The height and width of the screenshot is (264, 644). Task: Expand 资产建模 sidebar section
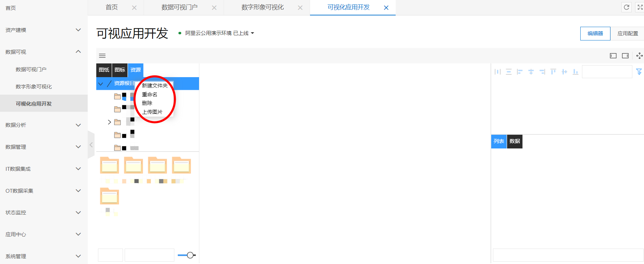78,30
